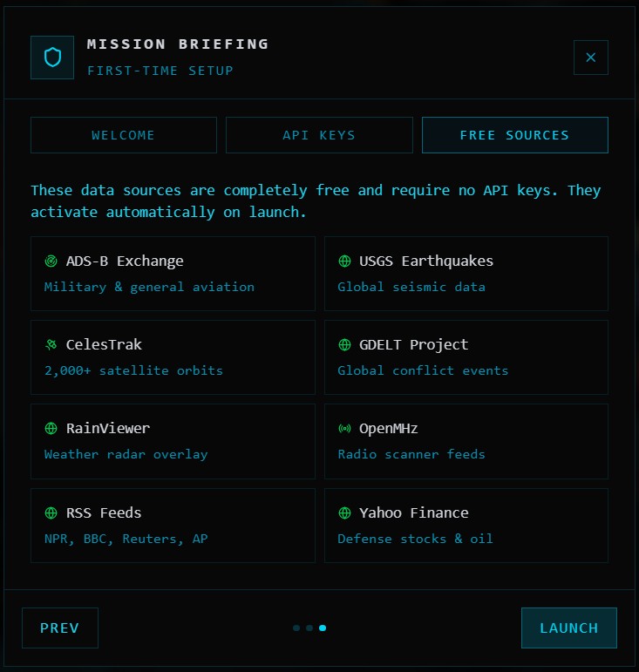Click the radar icon next to ADS-B Exchange
Screen dimensions: 639x672
coord(51,261)
